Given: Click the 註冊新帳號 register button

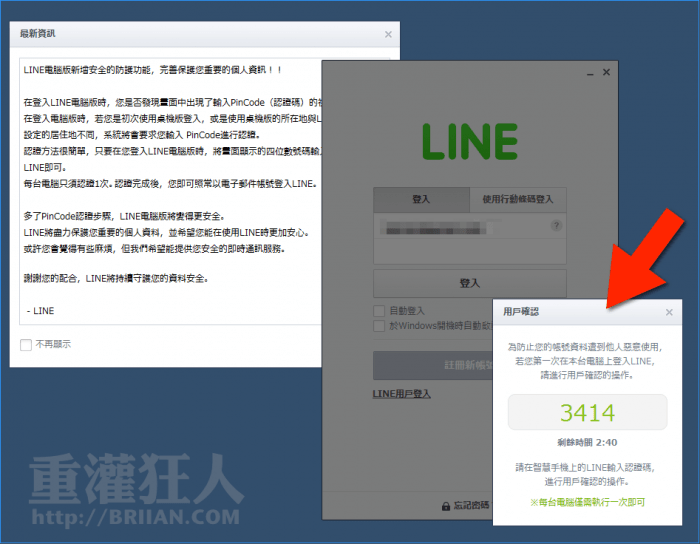Looking at the screenshot, I should (x=433, y=365).
